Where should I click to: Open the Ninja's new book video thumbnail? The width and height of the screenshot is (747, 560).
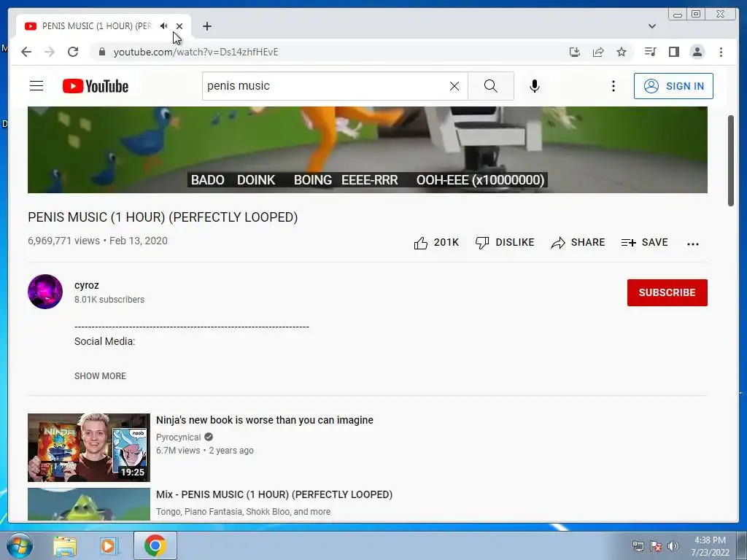click(88, 448)
